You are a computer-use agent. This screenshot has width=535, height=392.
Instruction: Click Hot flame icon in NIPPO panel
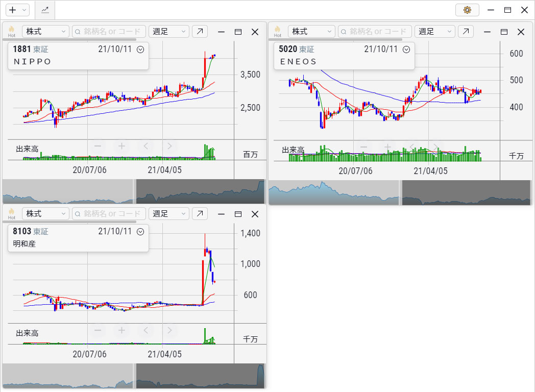pos(12,31)
